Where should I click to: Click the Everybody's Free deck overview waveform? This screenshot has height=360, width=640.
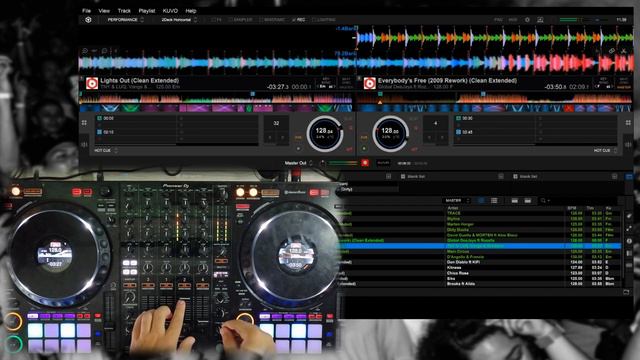coord(494,98)
